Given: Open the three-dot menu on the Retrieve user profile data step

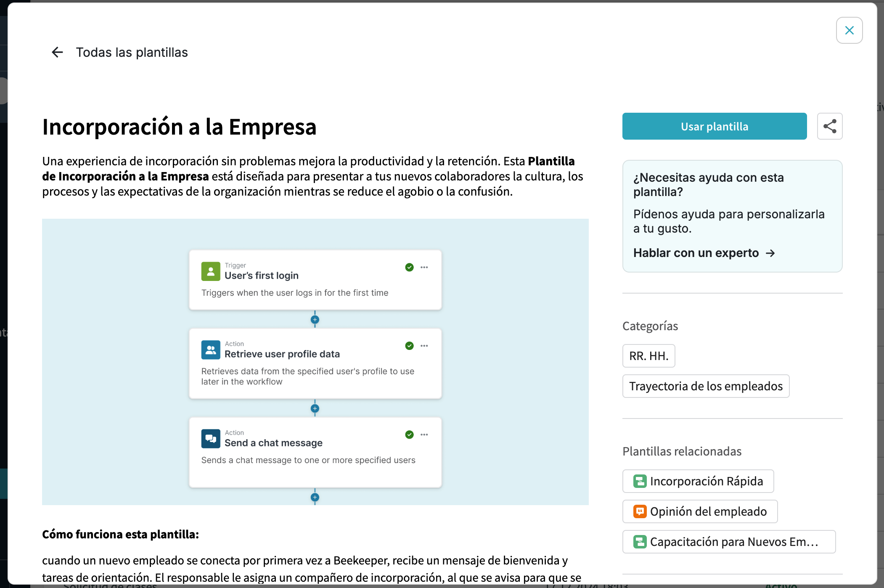Looking at the screenshot, I should 424,346.
